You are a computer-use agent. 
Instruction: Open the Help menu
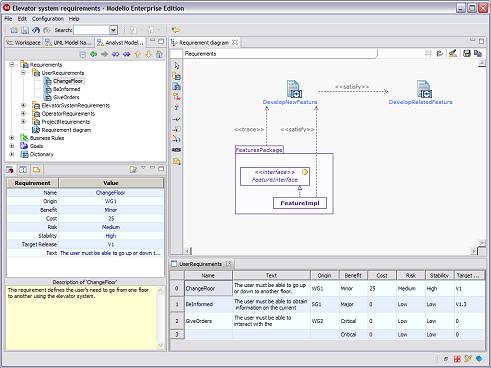point(74,19)
